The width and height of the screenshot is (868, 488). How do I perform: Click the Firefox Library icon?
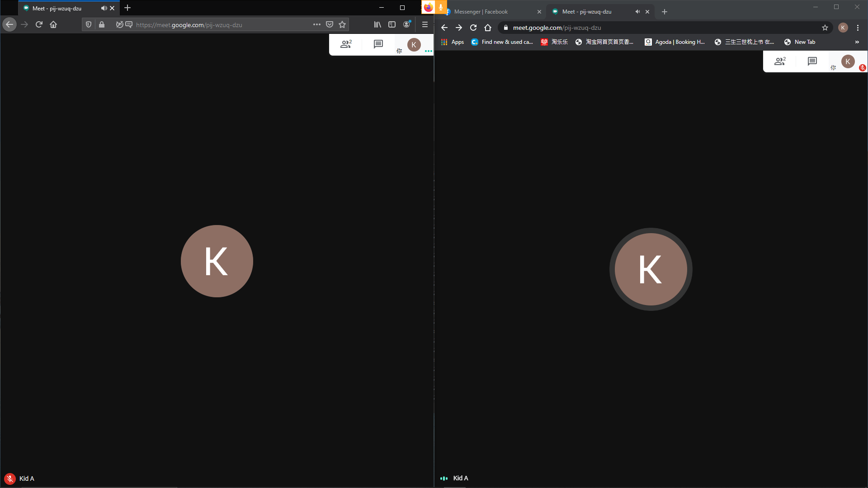point(377,25)
